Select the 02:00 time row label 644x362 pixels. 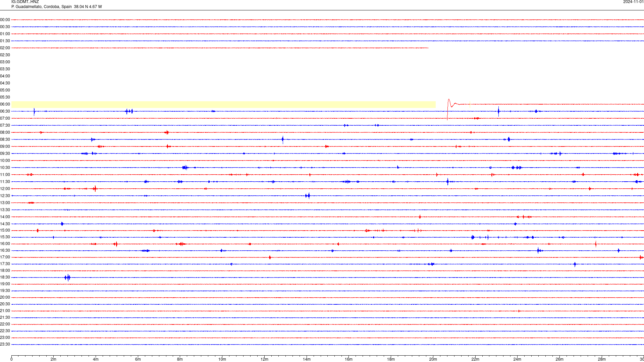[5, 48]
